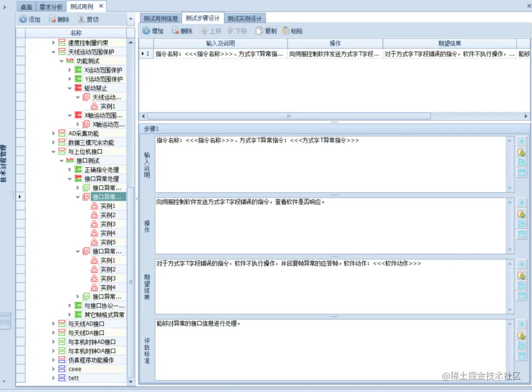Collapse the 与上位机接口 node

point(53,152)
